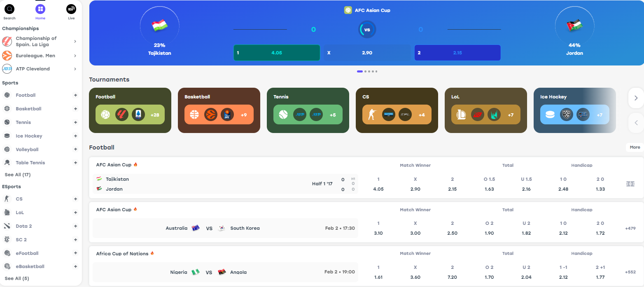Click the Tajikistan flag in banner

coord(159,26)
